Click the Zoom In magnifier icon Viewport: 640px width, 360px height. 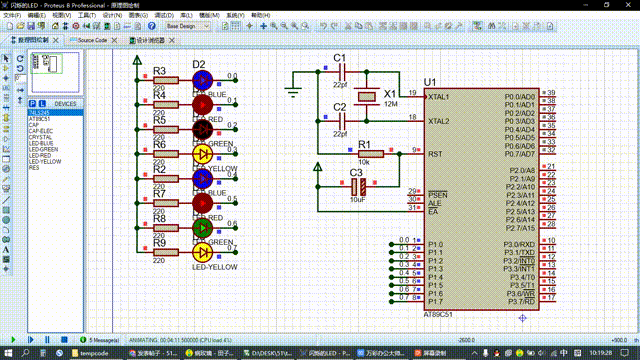[274, 26]
